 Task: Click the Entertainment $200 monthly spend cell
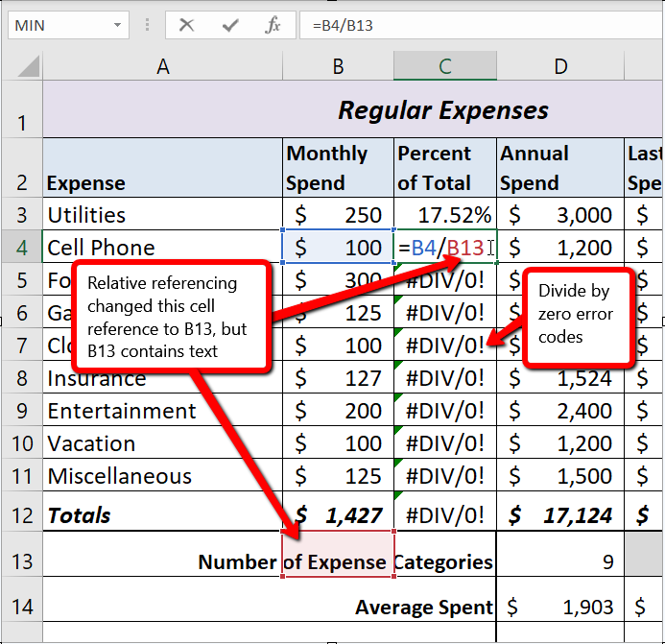tap(338, 410)
